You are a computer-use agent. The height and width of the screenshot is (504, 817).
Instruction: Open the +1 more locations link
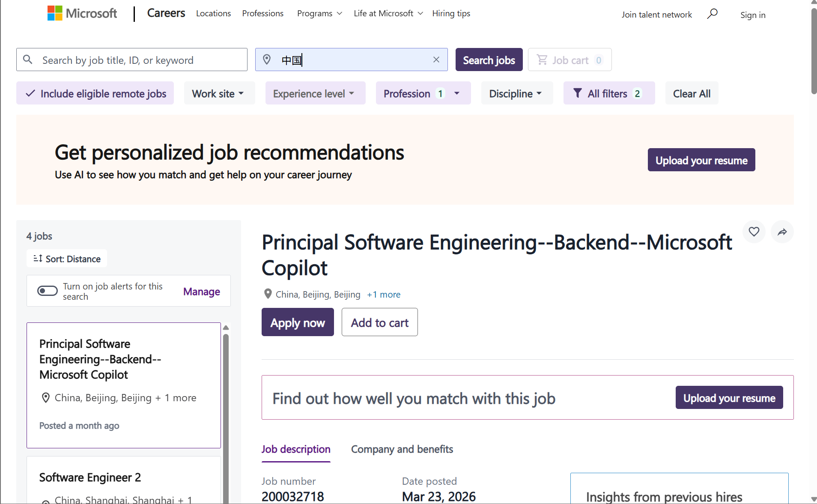(384, 295)
